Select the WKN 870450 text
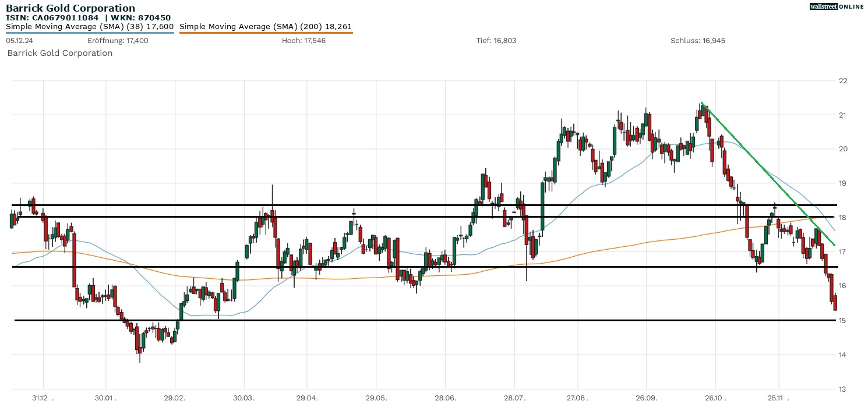The image size is (868, 401). [142, 17]
